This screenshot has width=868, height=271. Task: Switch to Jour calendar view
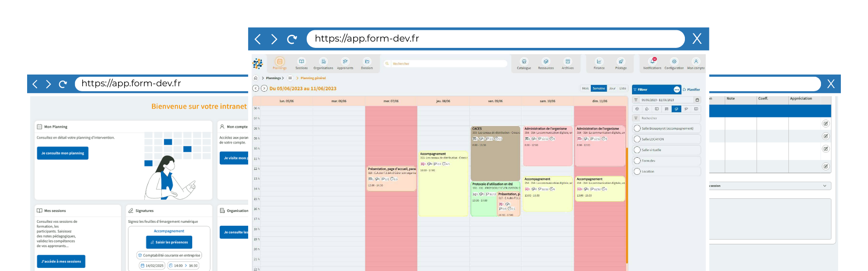click(612, 89)
